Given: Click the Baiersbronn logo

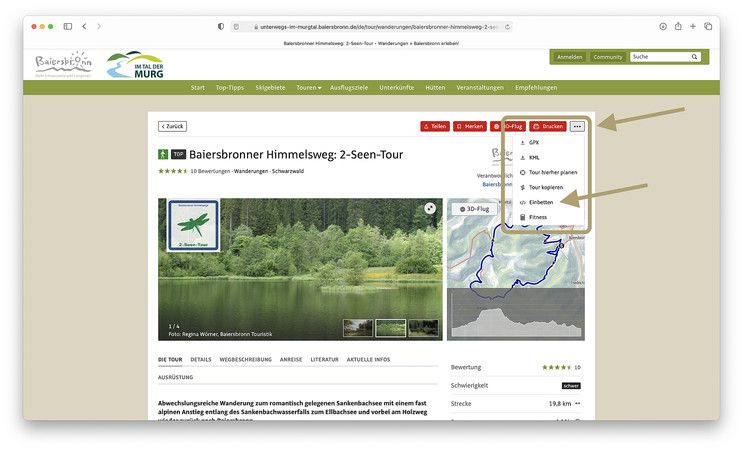Looking at the screenshot, I should point(63,64).
